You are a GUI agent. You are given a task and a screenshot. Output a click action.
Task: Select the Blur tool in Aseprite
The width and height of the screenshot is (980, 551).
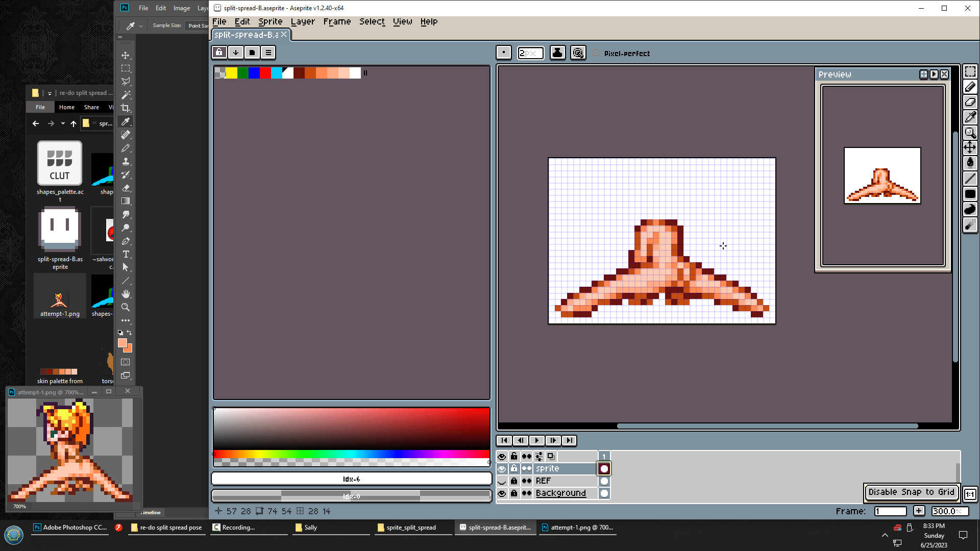tap(970, 224)
